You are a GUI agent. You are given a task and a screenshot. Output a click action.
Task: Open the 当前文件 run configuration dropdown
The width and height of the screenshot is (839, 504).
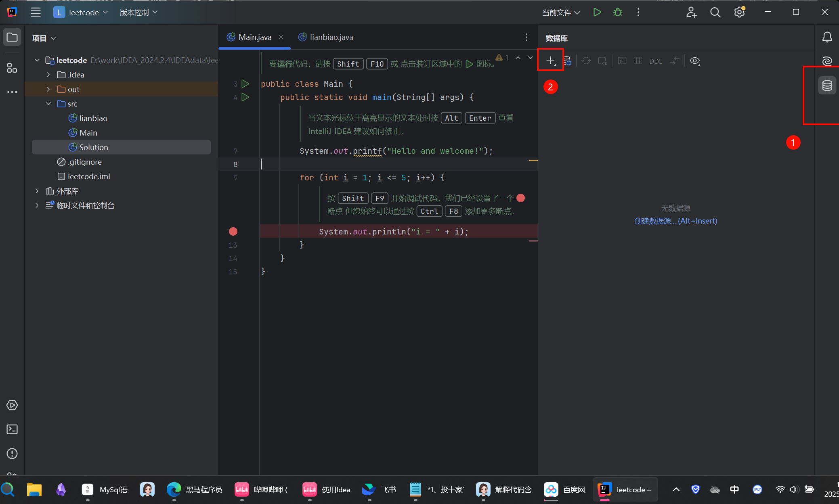pos(561,13)
